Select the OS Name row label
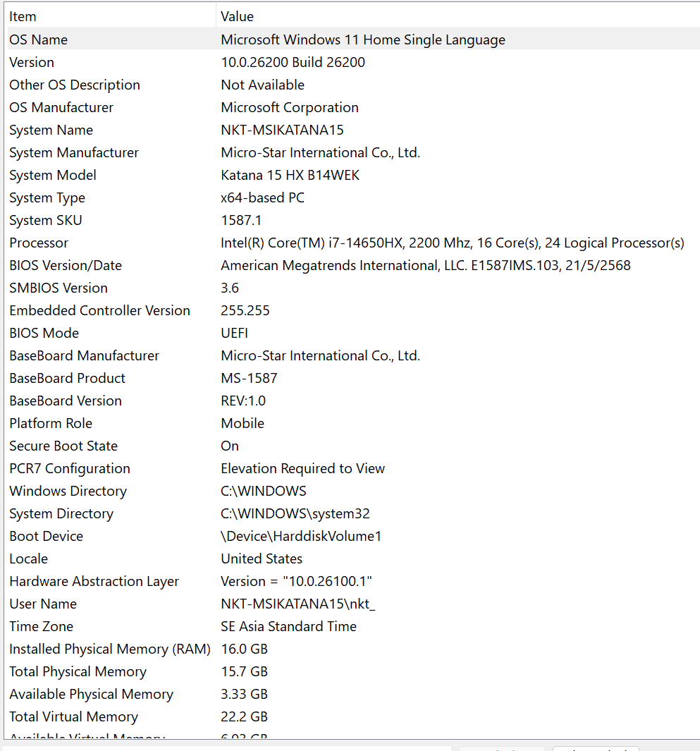This screenshot has width=700, height=751. [x=38, y=39]
